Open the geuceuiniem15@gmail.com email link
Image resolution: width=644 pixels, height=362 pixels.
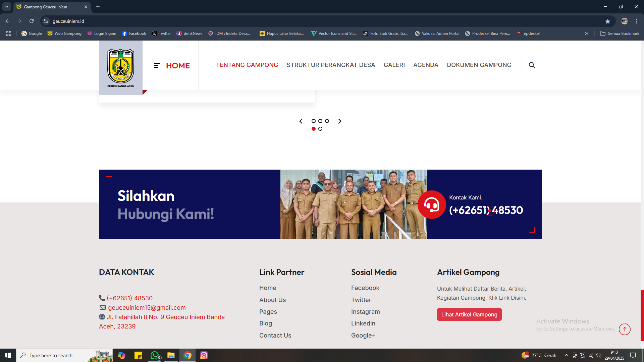click(147, 308)
